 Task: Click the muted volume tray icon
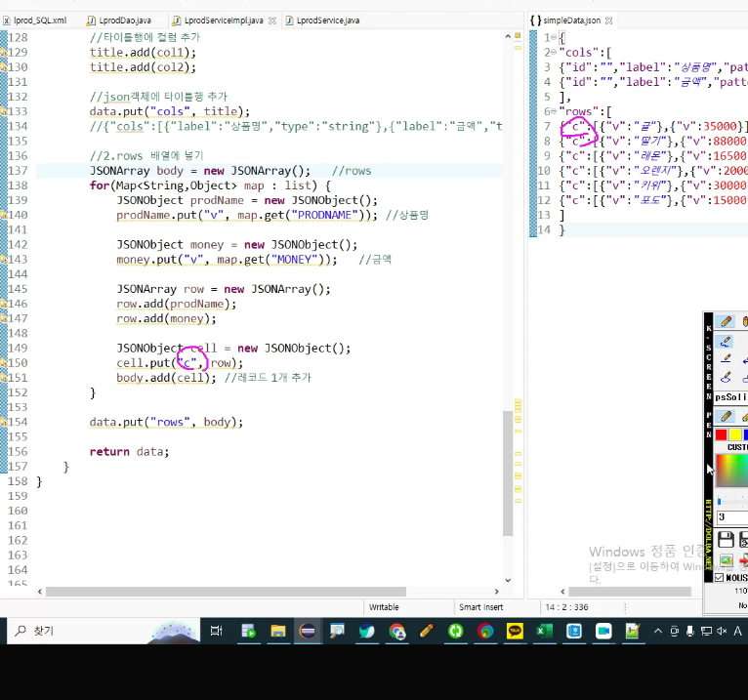click(x=722, y=631)
